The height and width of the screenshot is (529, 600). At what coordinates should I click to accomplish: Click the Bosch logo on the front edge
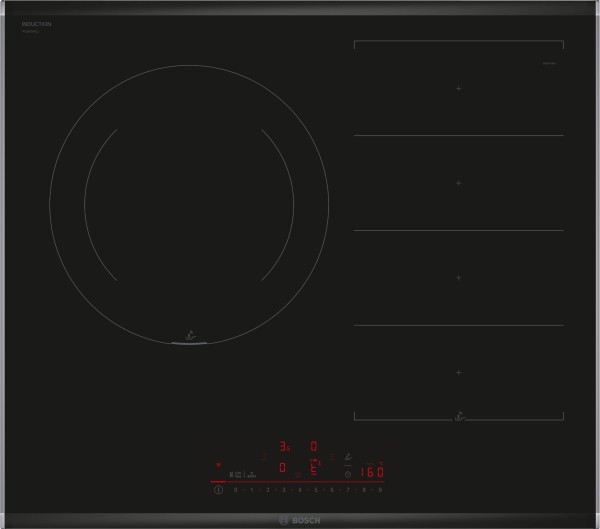coord(298,518)
